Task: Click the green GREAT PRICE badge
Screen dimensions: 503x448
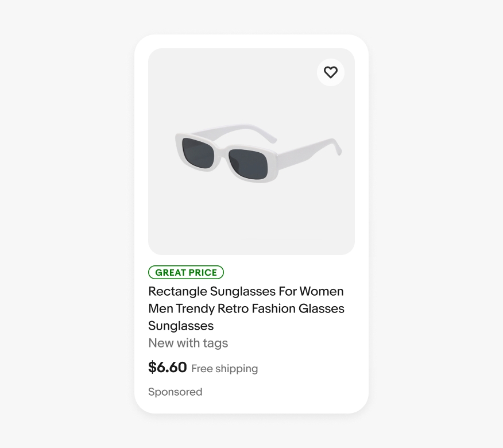Action: 186,272
